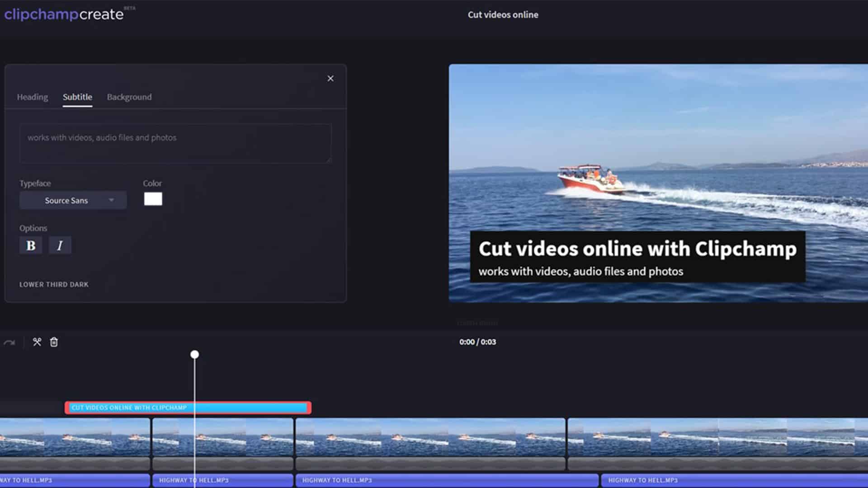Click the clipchamp create logo

tap(69, 14)
